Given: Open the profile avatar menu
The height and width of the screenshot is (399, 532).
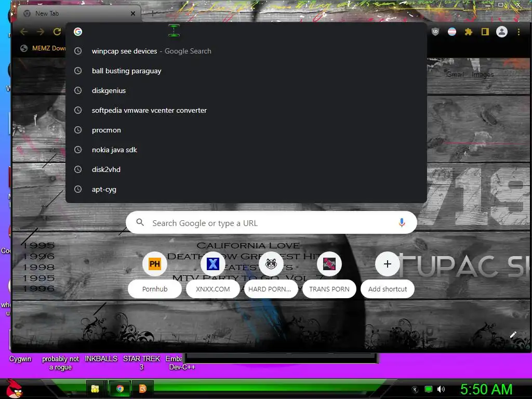Looking at the screenshot, I should (x=502, y=32).
